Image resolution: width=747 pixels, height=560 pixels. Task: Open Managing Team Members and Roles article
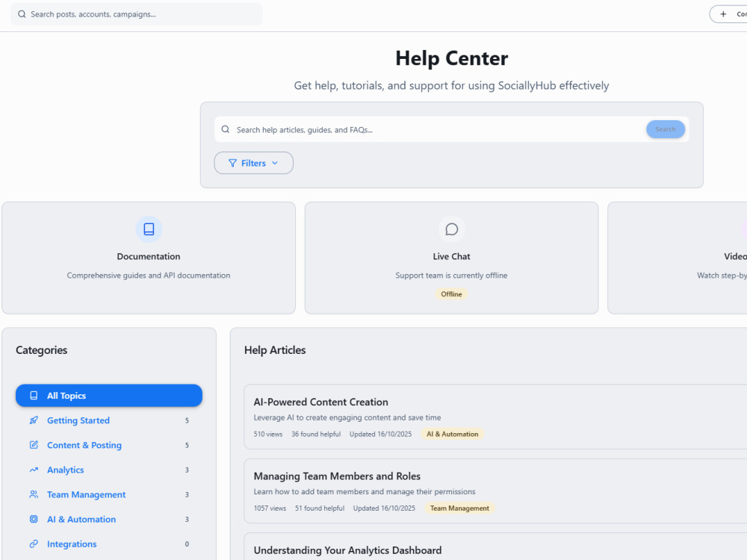(495, 491)
